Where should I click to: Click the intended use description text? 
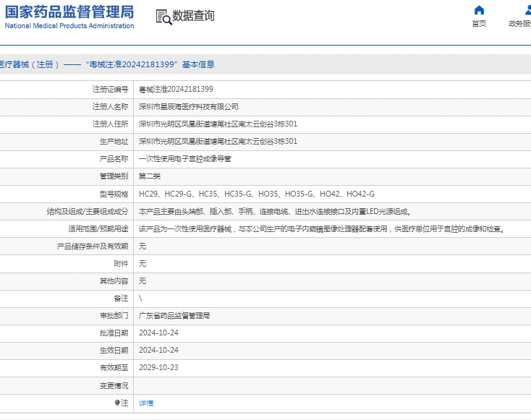(323, 229)
